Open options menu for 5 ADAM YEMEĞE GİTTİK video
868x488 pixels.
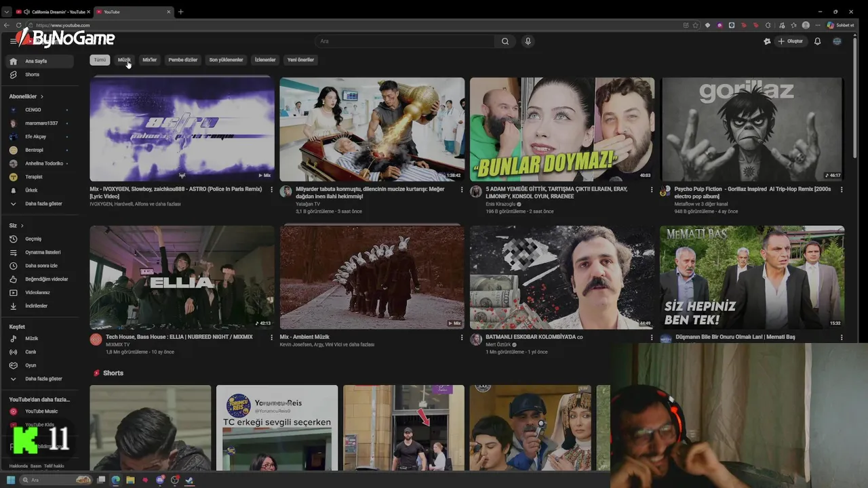[x=652, y=190]
